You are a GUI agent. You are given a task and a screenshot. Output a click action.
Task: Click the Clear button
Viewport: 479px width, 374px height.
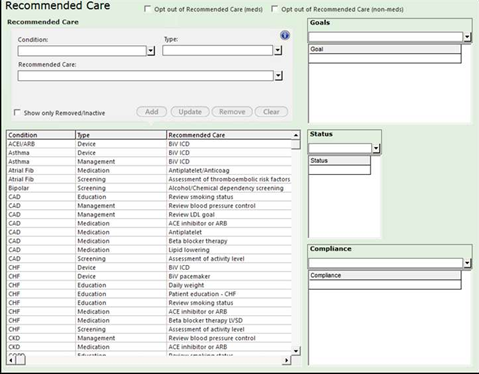coord(271,112)
